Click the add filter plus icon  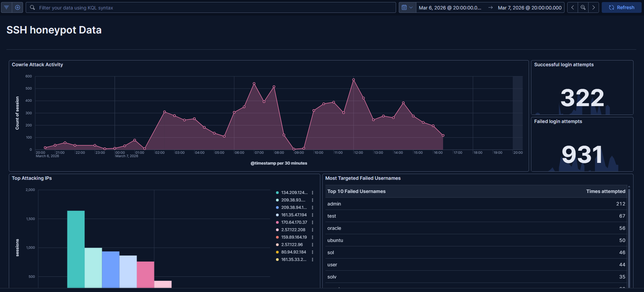[18, 7]
